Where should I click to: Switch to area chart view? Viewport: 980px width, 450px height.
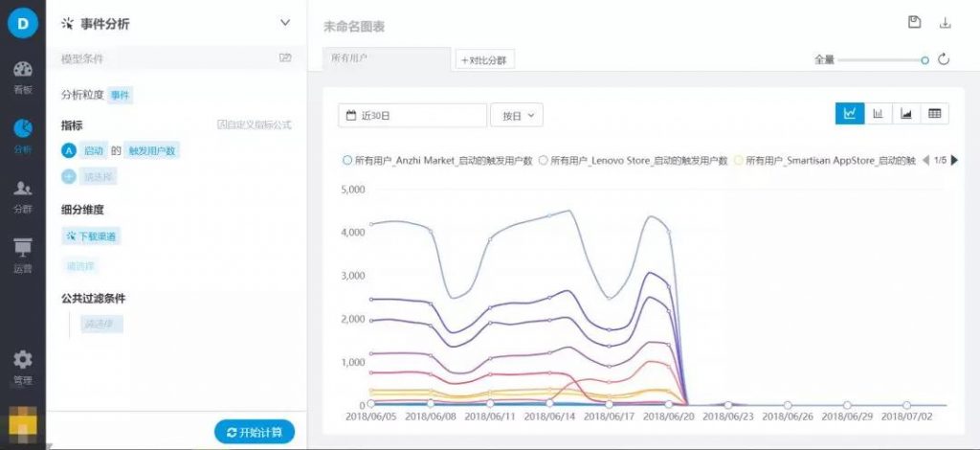click(906, 114)
